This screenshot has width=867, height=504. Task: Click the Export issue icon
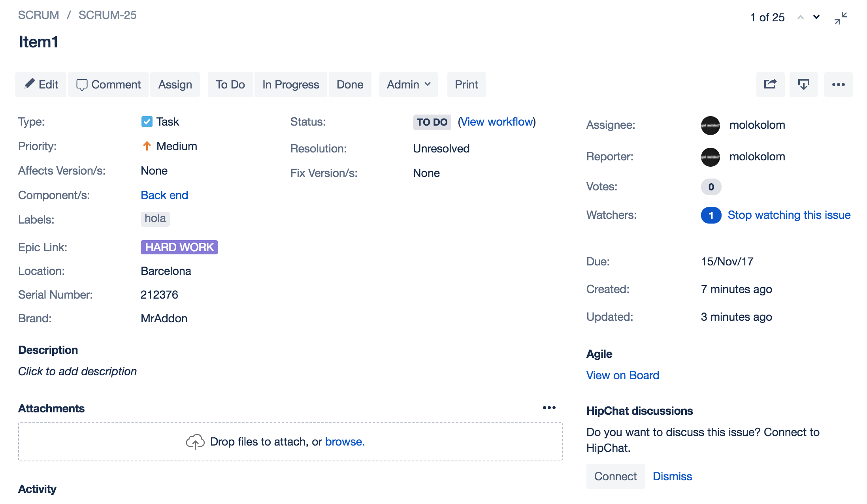click(x=803, y=85)
